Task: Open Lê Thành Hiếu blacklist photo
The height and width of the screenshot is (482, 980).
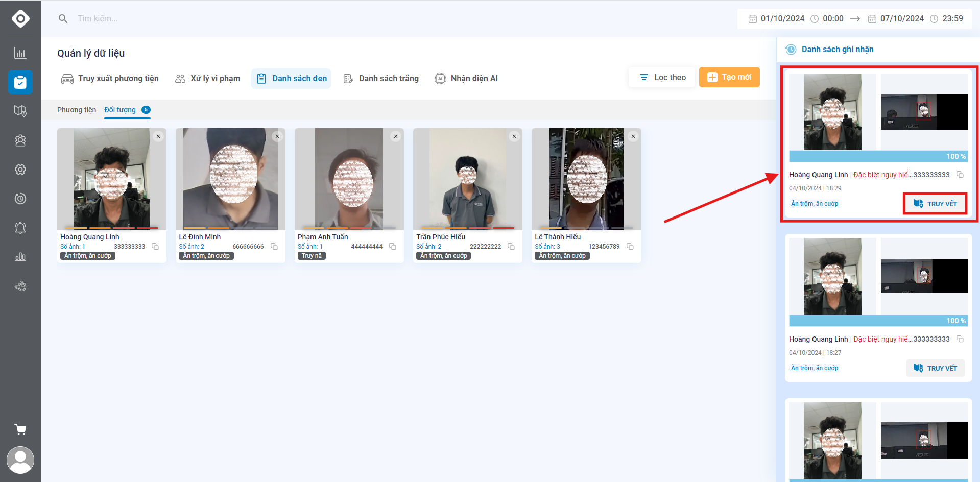Action: coord(586,179)
